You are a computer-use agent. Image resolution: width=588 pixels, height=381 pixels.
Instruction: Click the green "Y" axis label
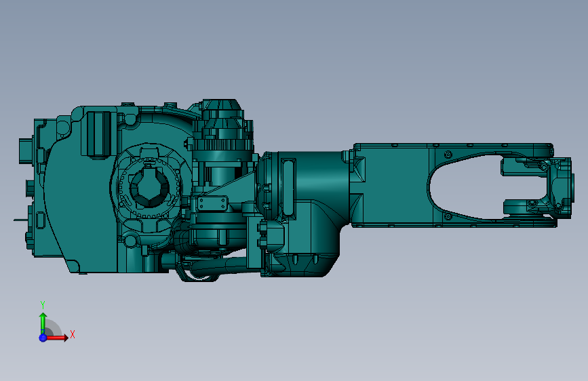[x=43, y=305]
